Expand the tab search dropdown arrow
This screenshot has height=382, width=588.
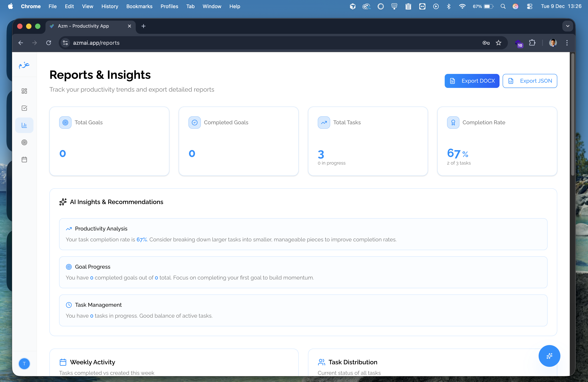click(x=568, y=26)
